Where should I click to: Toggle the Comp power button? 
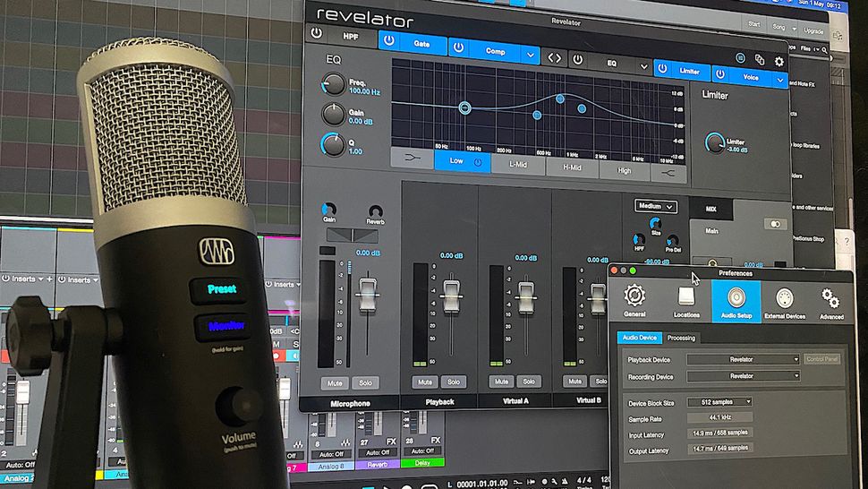point(459,47)
